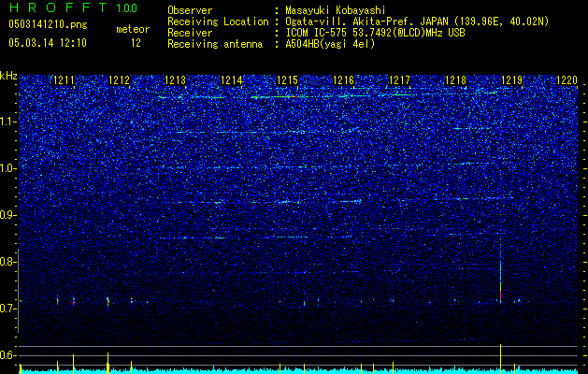The image size is (588, 374).
Task: Click the 1212 time axis label
Action: tap(120, 80)
